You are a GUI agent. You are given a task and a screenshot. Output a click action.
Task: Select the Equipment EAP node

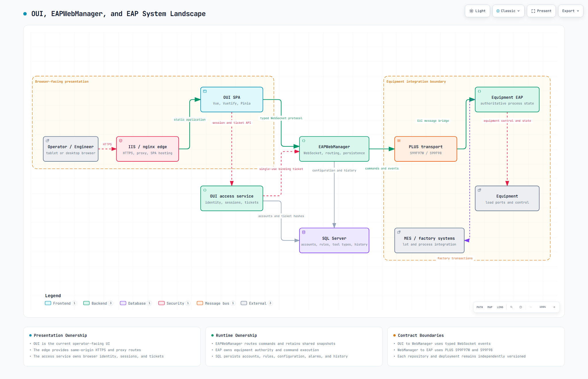click(507, 100)
